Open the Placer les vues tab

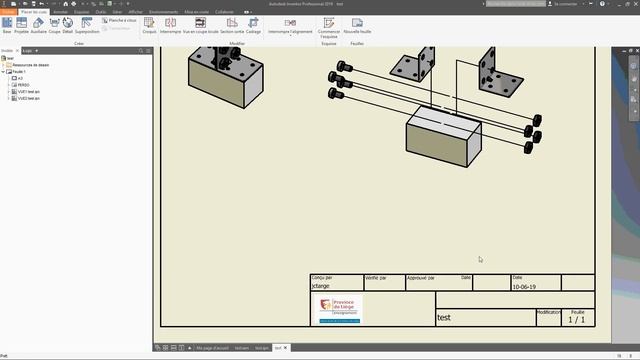(x=34, y=12)
